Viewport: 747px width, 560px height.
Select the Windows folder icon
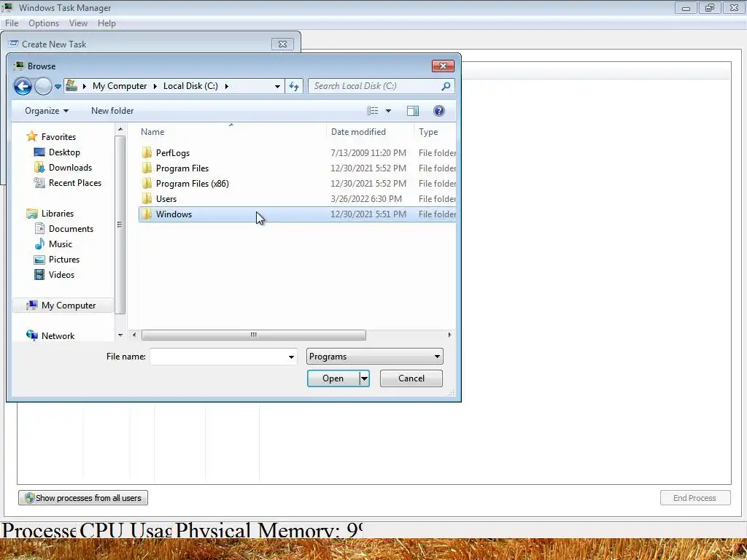tap(147, 214)
